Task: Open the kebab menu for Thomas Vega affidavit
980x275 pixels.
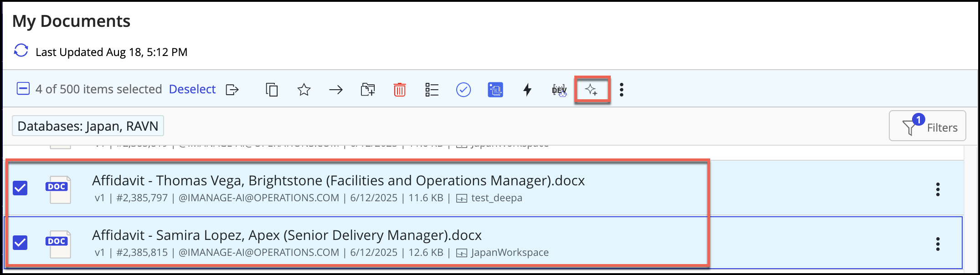Action: (x=938, y=189)
